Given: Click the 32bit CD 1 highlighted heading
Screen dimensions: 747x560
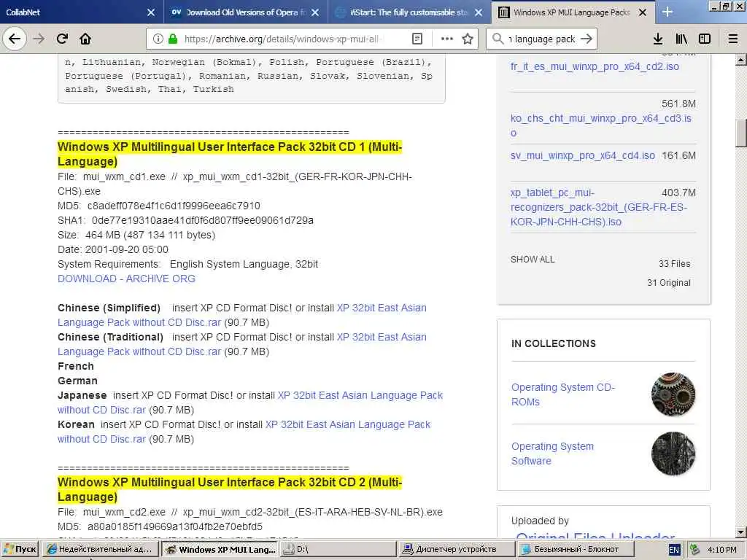Looking at the screenshot, I should 230,154.
